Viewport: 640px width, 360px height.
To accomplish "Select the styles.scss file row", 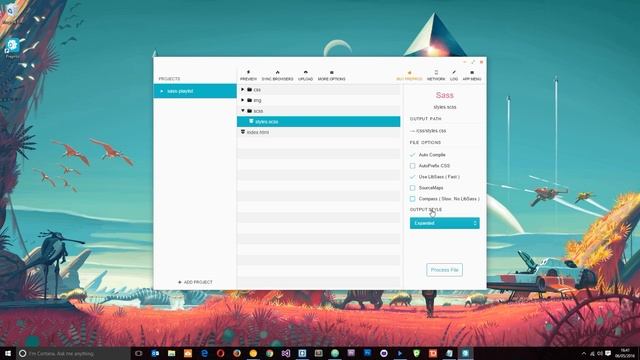I will (318, 122).
